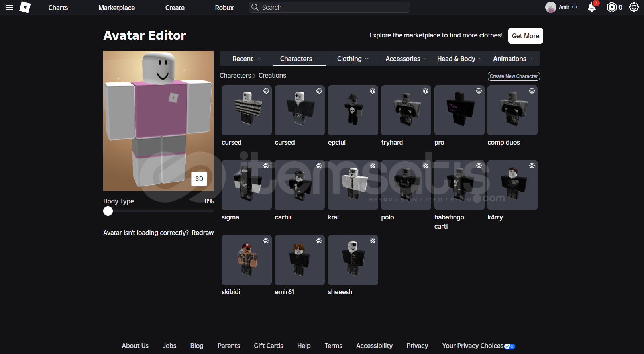Viewport: 644px width, 354px height.
Task: Select the k4rry character thumbnail
Action: 512,185
